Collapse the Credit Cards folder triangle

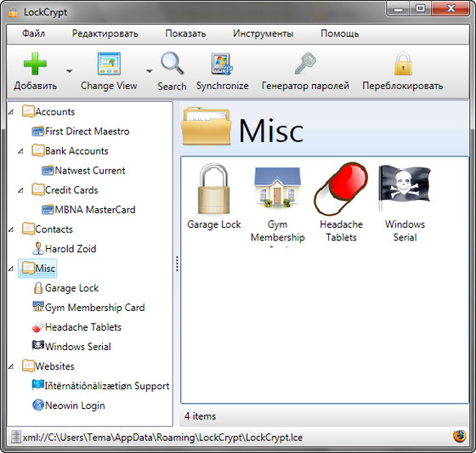pos(20,190)
